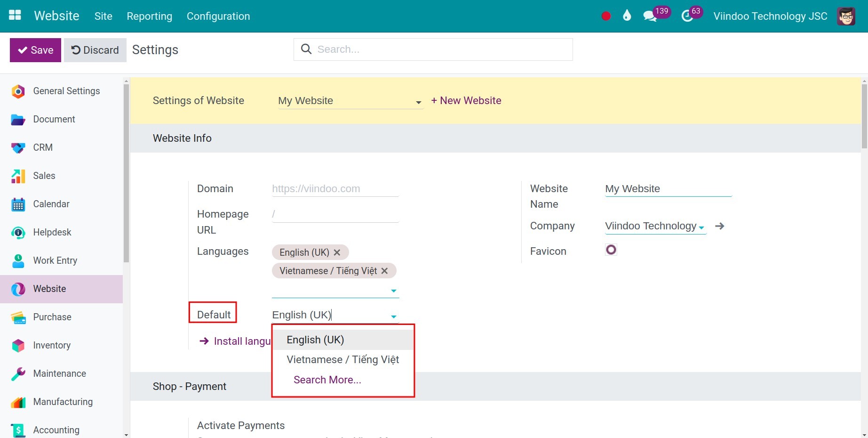Select the Website tab in settings sidebar
868x438 pixels.
point(61,289)
